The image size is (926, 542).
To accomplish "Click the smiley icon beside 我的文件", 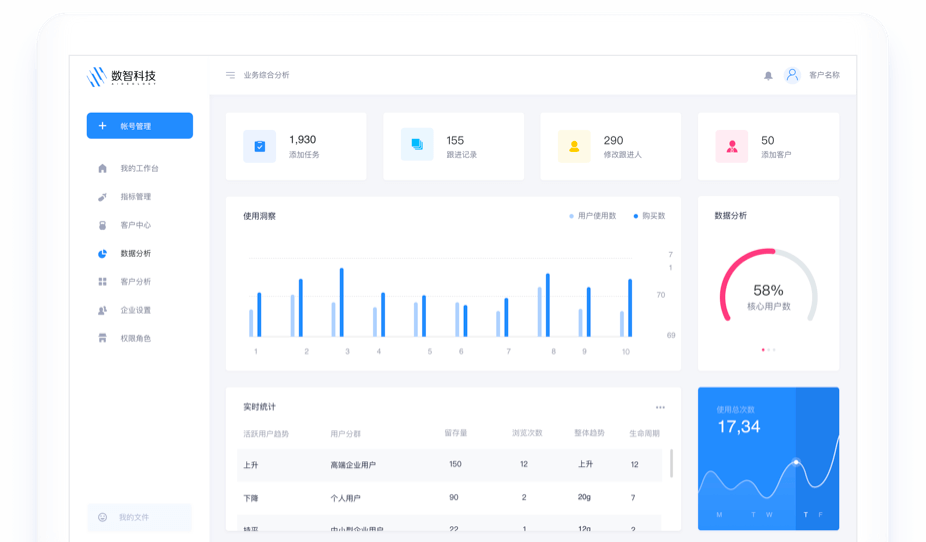I will 102,517.
